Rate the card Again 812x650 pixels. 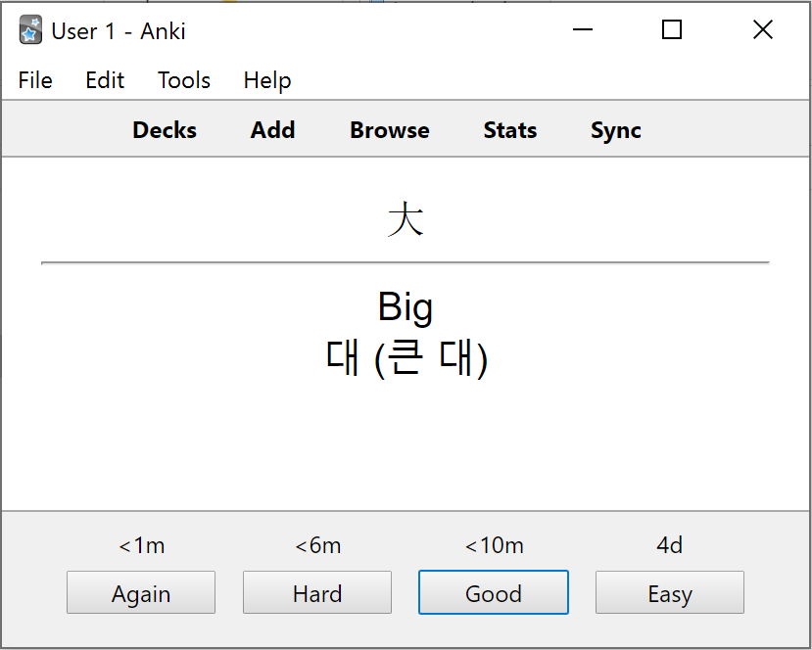pos(141,592)
